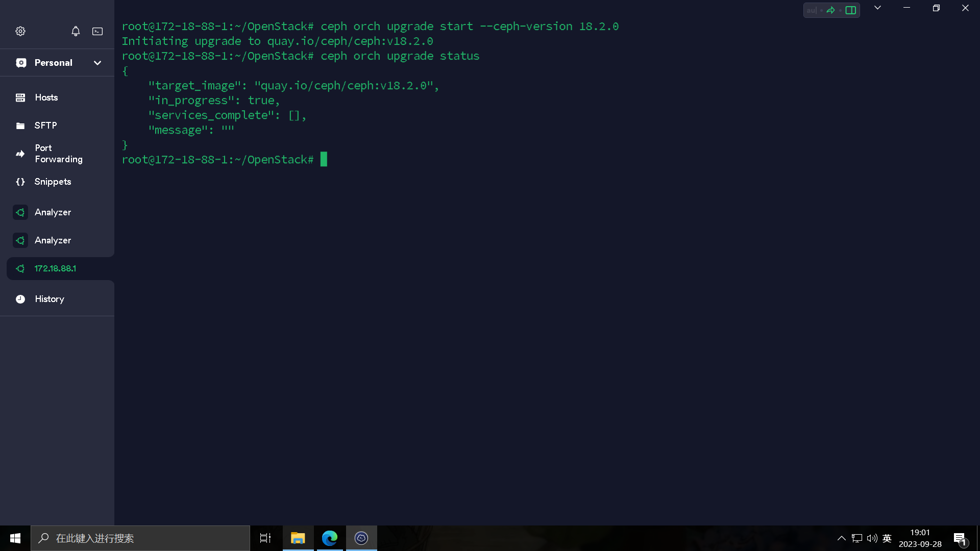Image resolution: width=980 pixels, height=551 pixels.
Task: Click the Windows taskbar search box
Action: [x=140, y=538]
